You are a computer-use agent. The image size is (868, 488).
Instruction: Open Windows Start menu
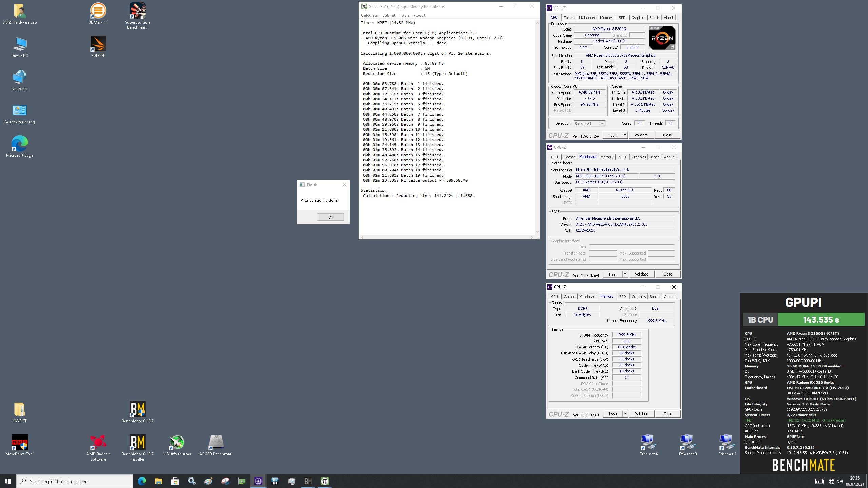[8, 481]
